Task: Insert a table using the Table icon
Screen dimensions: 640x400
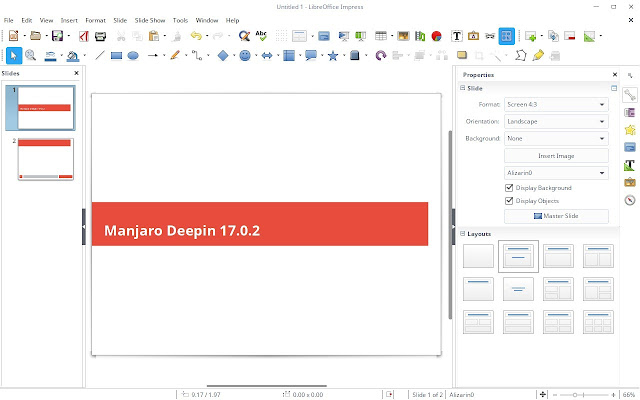Action: pyautogui.click(x=381, y=36)
